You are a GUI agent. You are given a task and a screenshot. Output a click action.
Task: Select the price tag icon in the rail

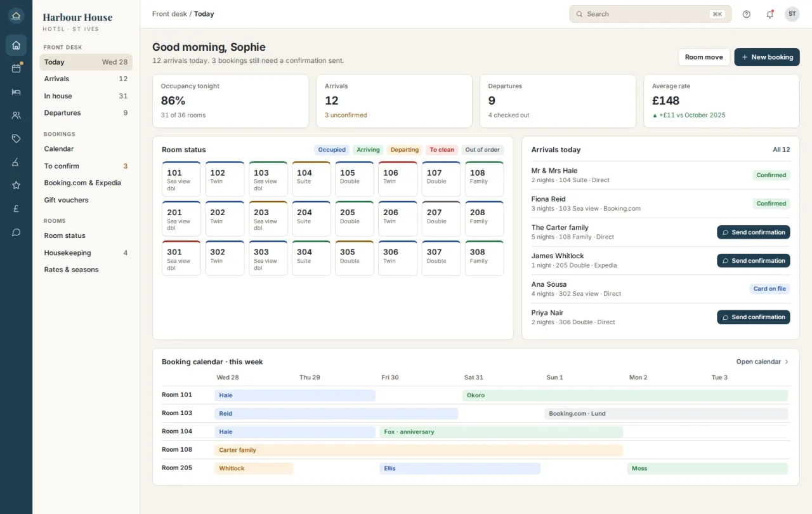pyautogui.click(x=16, y=138)
